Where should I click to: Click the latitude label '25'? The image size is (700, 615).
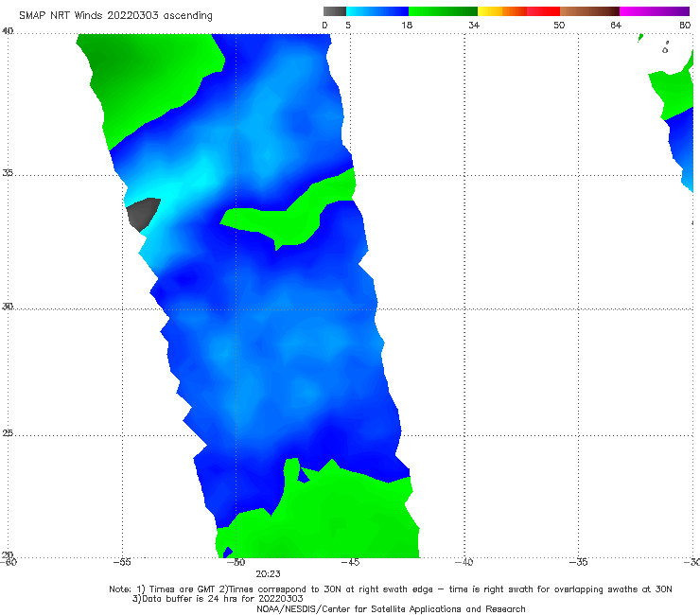(x=8, y=433)
